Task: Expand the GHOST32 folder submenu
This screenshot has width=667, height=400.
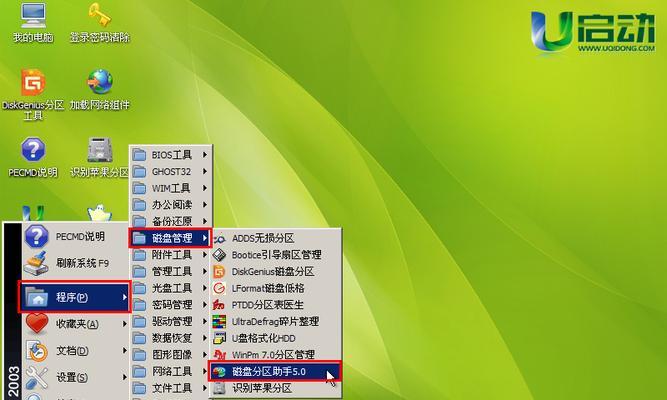Action: tap(170, 171)
